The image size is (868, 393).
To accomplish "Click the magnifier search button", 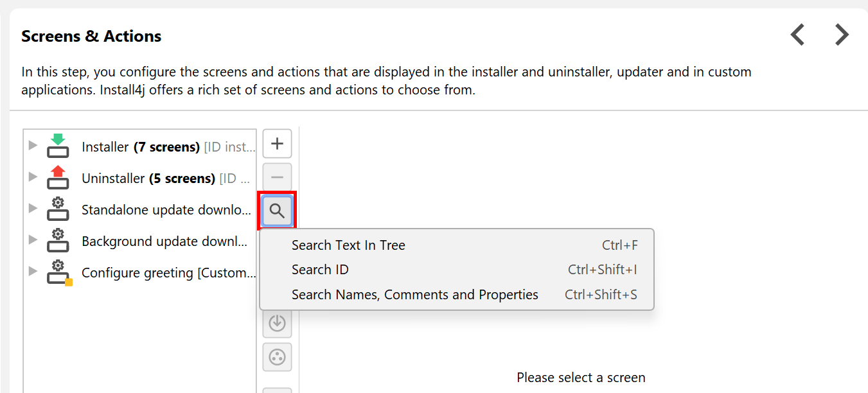I will 277,211.
